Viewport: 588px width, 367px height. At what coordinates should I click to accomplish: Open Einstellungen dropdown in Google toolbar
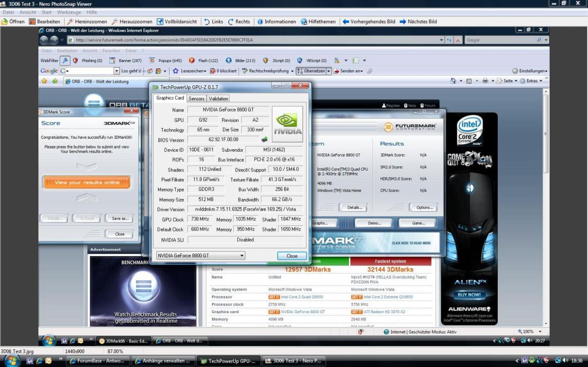[530, 71]
